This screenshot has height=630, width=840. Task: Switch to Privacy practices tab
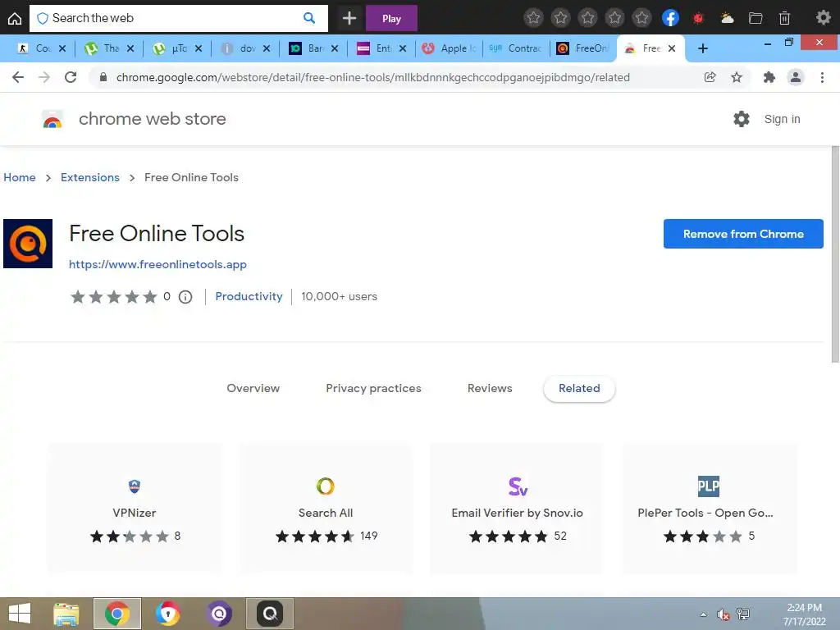(x=373, y=388)
